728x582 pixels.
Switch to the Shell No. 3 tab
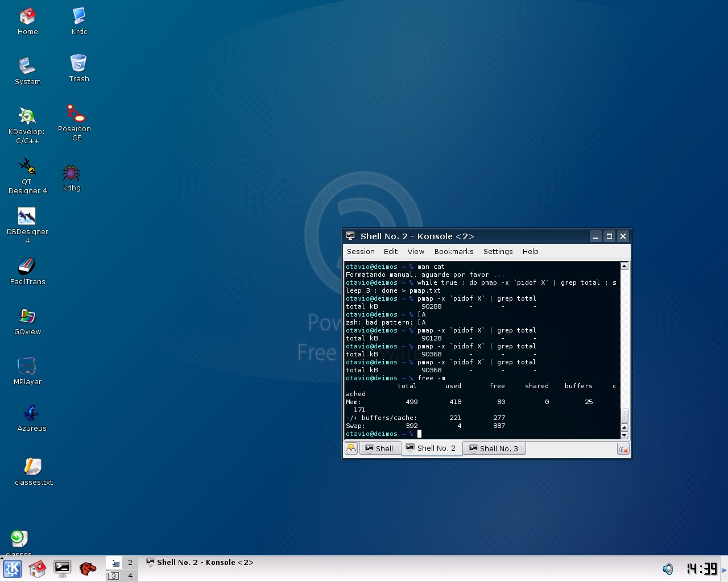[494, 448]
